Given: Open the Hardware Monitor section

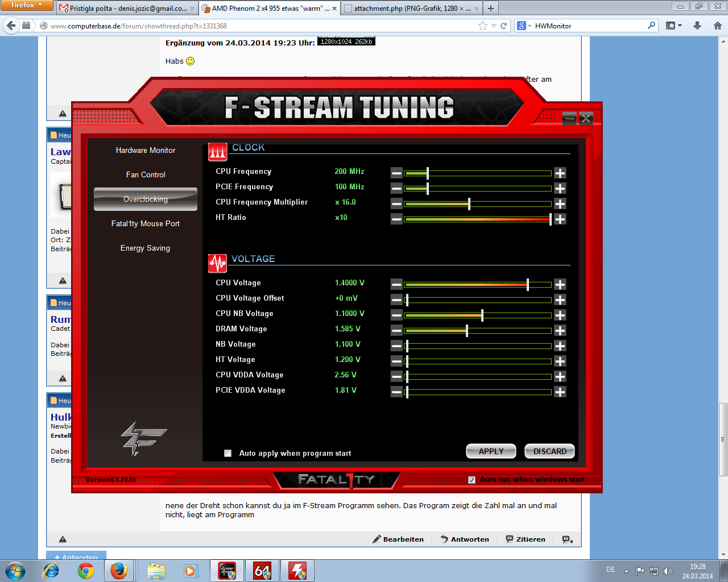Looking at the screenshot, I should click(x=146, y=151).
